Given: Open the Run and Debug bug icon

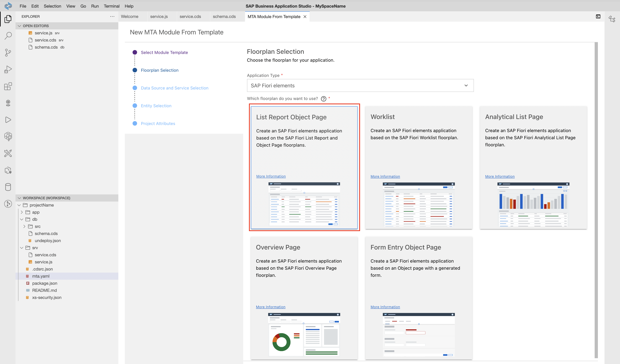Looking at the screenshot, I should [x=8, y=69].
